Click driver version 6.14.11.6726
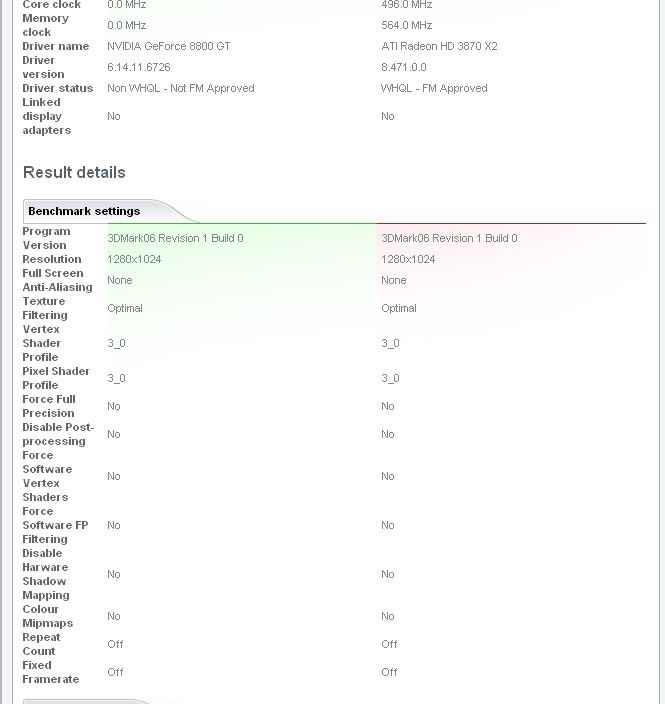The image size is (665, 704). coord(139,67)
